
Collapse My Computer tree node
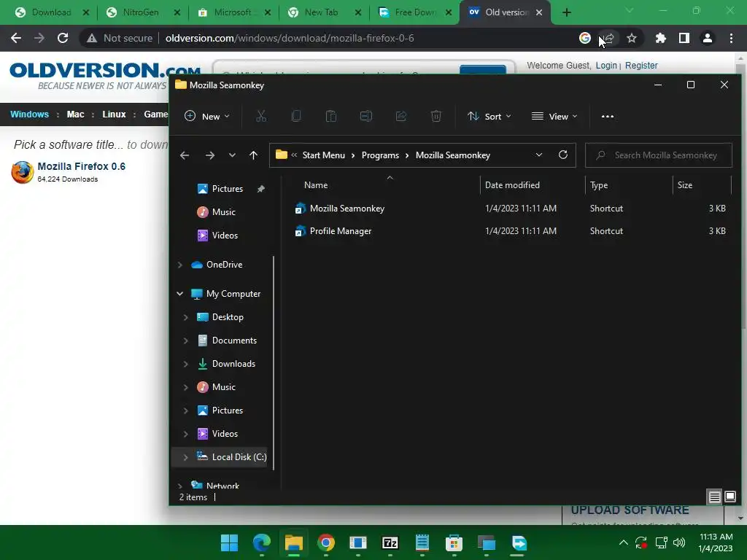[180, 294]
